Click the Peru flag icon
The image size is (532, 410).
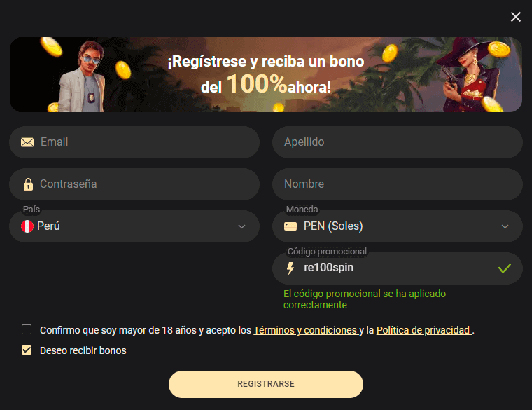27,226
